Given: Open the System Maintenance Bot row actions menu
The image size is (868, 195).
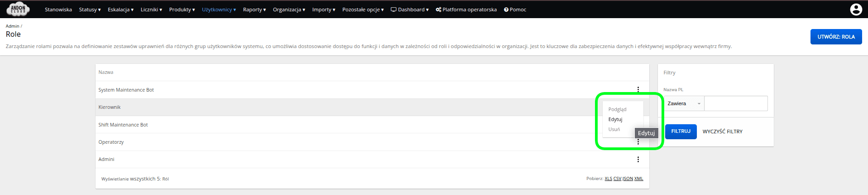Looking at the screenshot, I should [638, 90].
